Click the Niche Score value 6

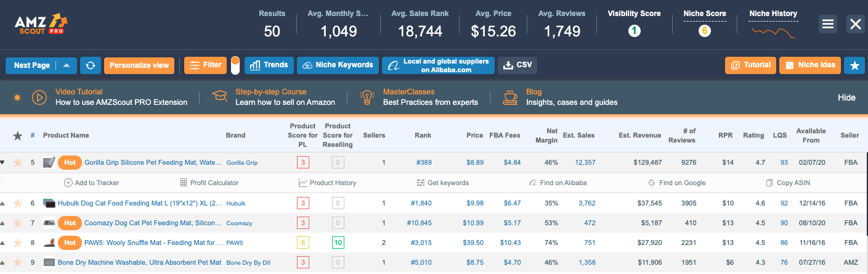click(705, 30)
